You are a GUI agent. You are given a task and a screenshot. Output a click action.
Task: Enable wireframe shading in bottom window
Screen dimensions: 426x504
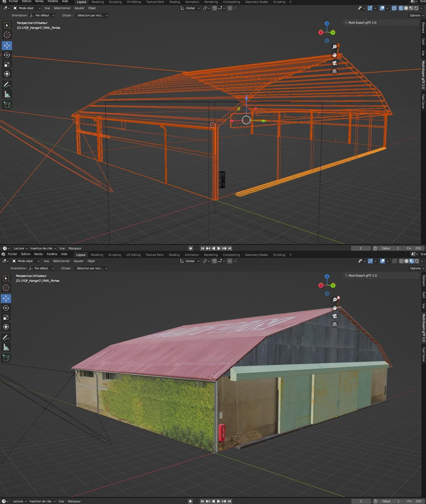(x=401, y=261)
